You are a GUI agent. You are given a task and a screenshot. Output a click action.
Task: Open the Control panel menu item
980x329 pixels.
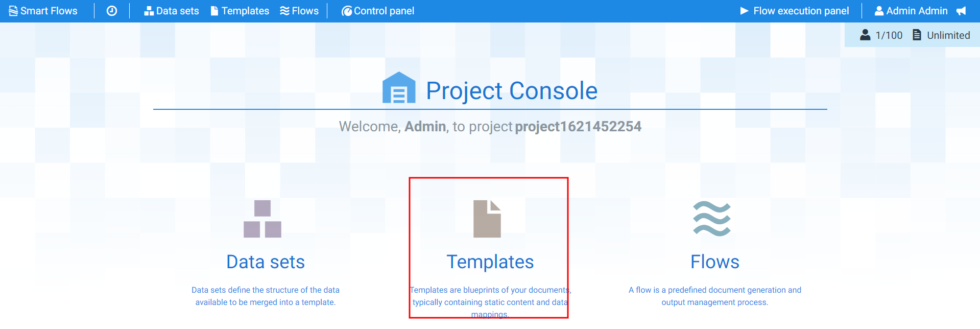tap(378, 11)
